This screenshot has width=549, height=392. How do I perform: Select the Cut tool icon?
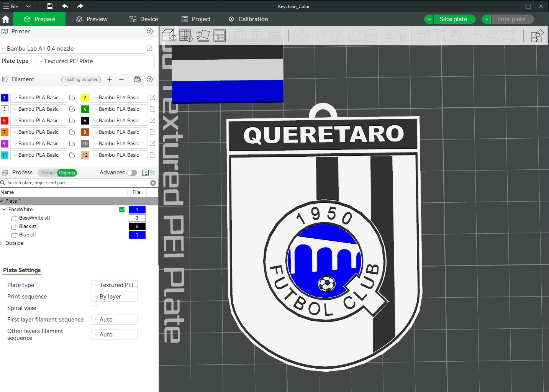coord(371,36)
